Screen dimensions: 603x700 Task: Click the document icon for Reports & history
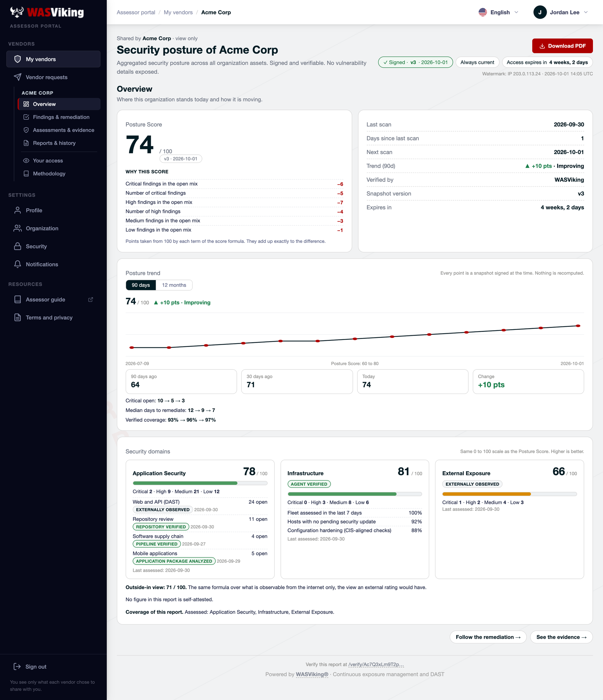pos(26,143)
